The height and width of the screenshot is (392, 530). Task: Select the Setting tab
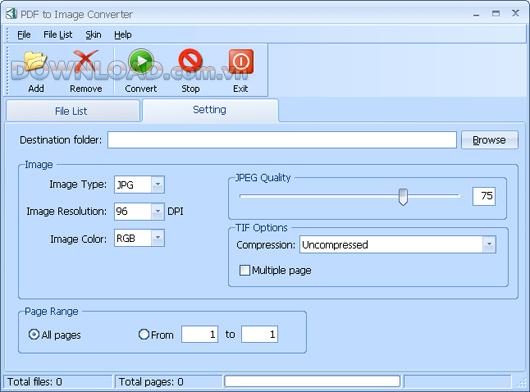(x=210, y=110)
